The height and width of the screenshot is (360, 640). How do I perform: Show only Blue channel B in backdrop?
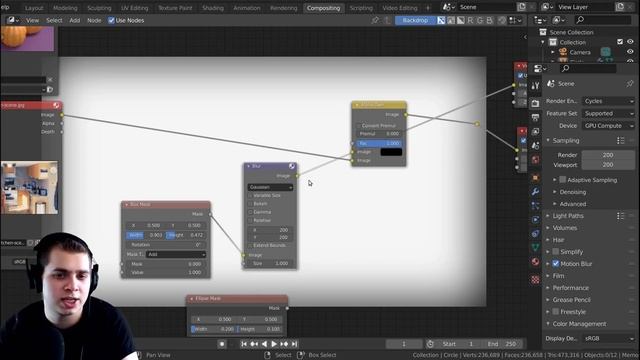coord(489,20)
